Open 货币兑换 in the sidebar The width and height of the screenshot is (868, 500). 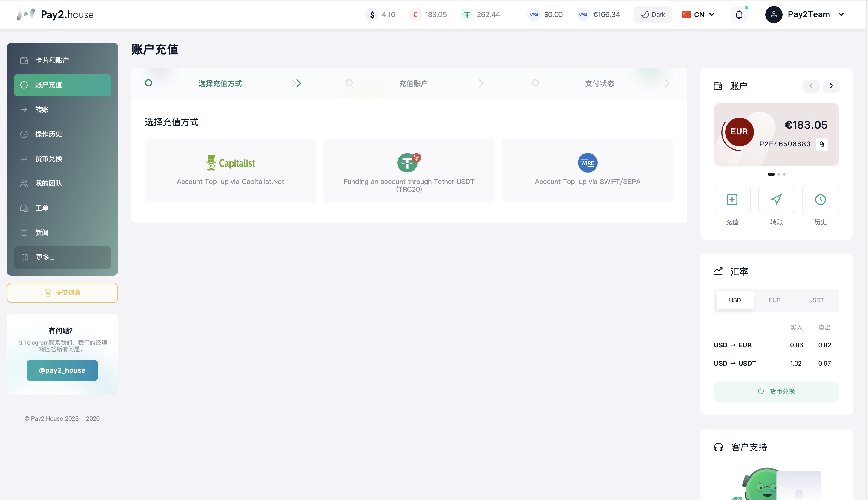(62, 159)
